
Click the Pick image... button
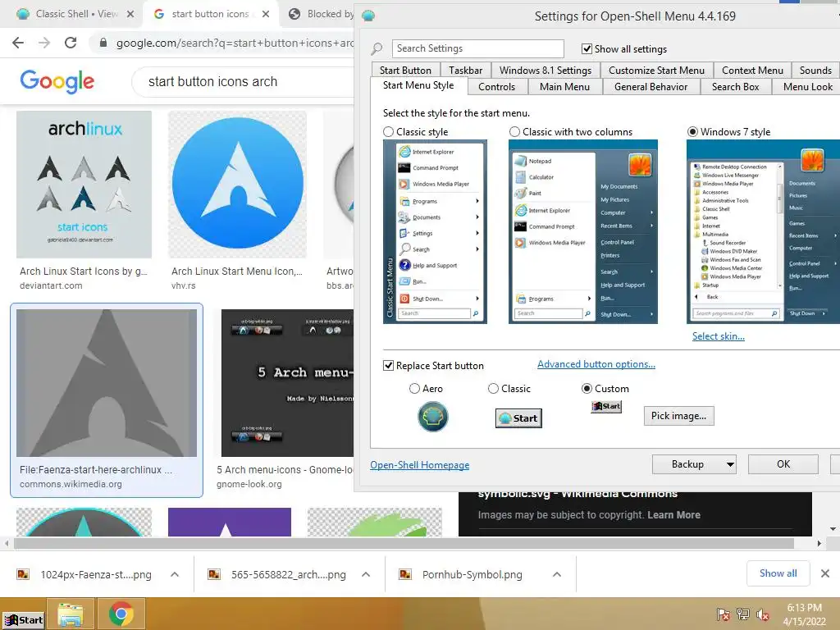(678, 416)
